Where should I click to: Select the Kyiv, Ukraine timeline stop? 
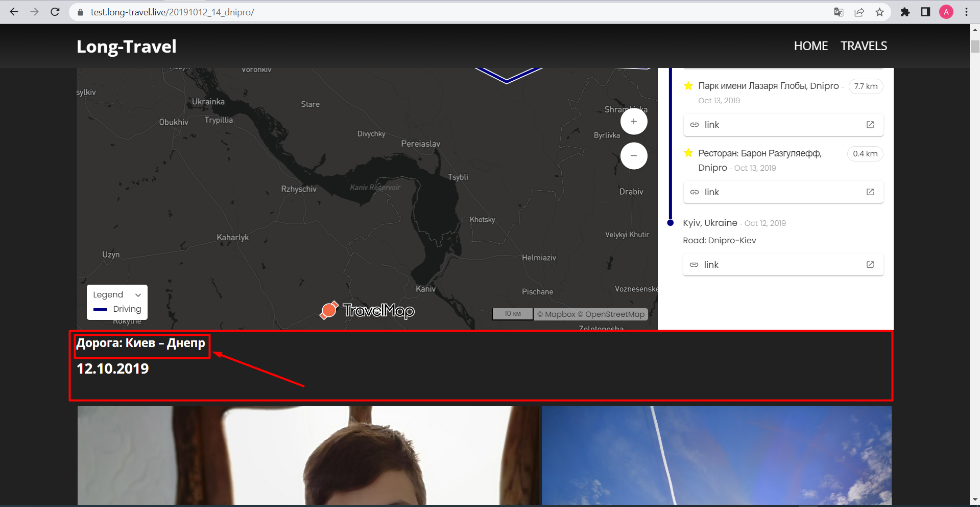[x=710, y=223]
